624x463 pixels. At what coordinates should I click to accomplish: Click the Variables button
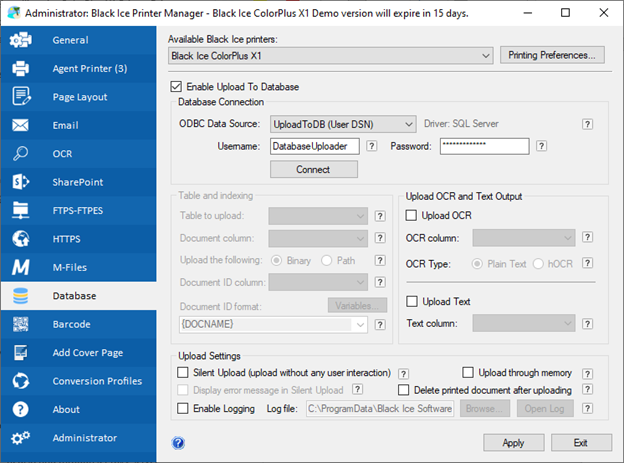357,305
